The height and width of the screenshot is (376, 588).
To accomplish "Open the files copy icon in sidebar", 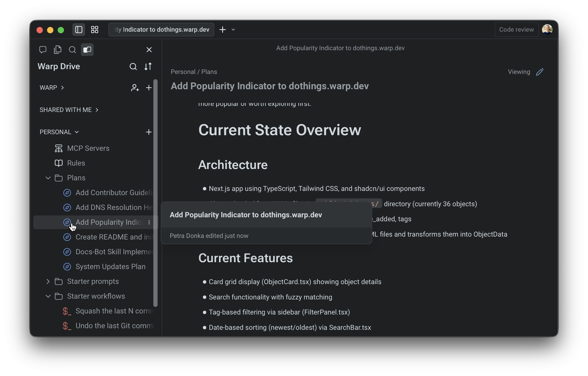I will pyautogui.click(x=57, y=50).
